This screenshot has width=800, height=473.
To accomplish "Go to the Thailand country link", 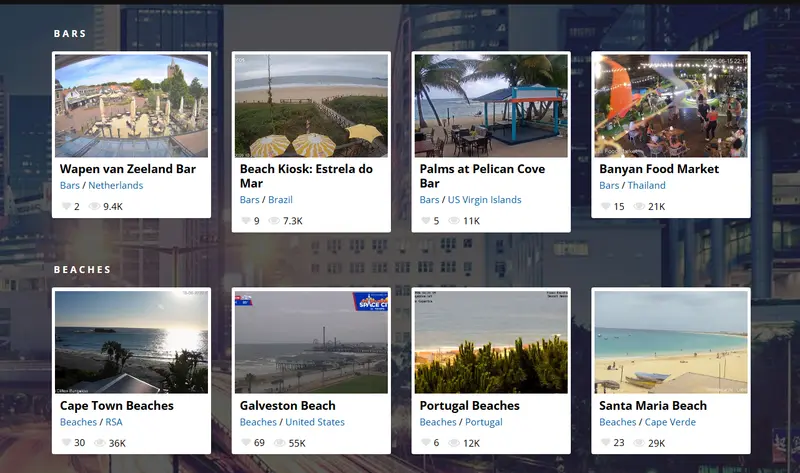I will coord(646,185).
